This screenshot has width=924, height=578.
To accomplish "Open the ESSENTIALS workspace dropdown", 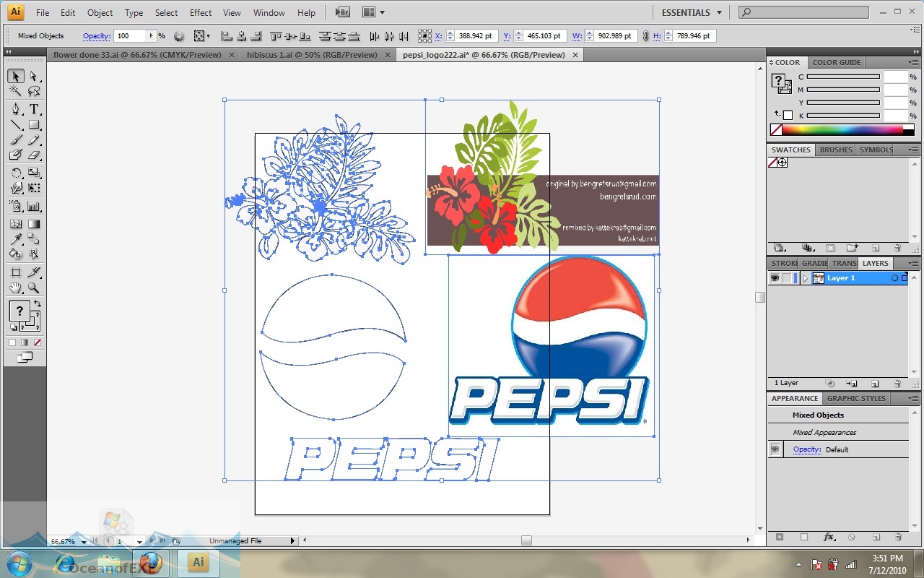I will 692,12.
